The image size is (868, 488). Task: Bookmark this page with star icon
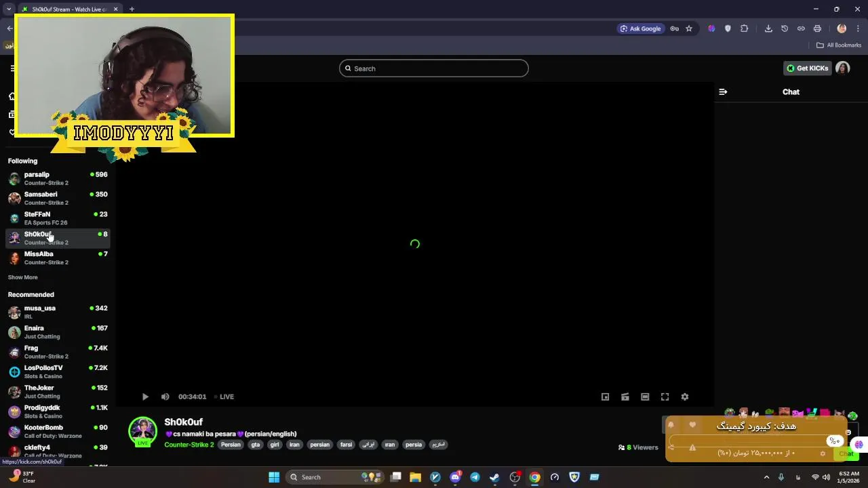tap(689, 28)
